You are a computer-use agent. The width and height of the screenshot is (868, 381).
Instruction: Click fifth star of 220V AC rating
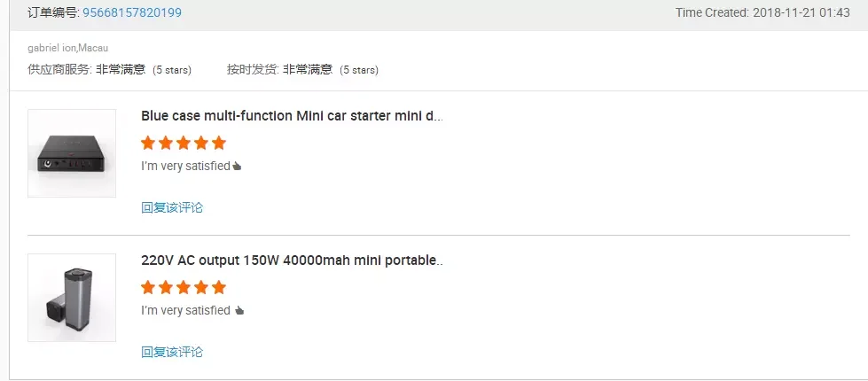click(x=219, y=287)
